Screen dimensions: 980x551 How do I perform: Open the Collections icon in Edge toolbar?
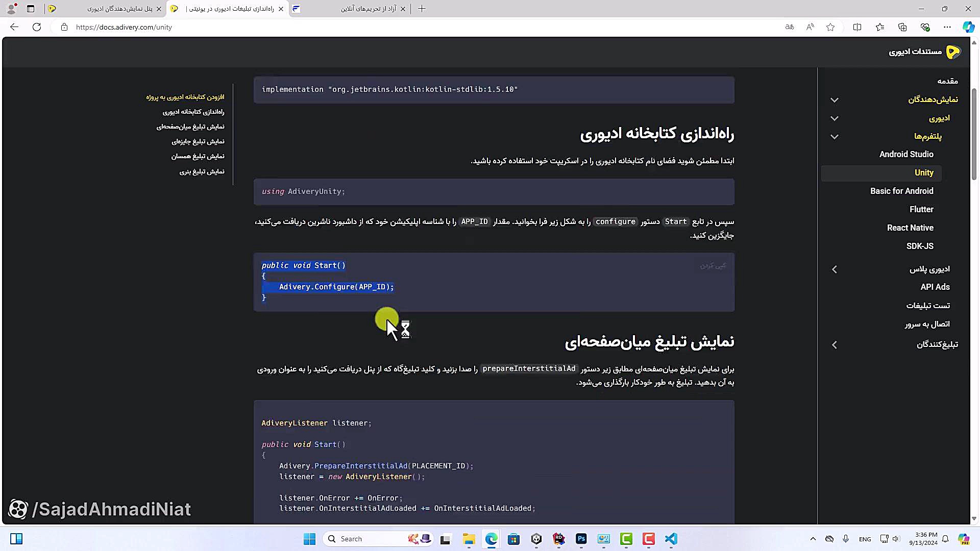(902, 27)
